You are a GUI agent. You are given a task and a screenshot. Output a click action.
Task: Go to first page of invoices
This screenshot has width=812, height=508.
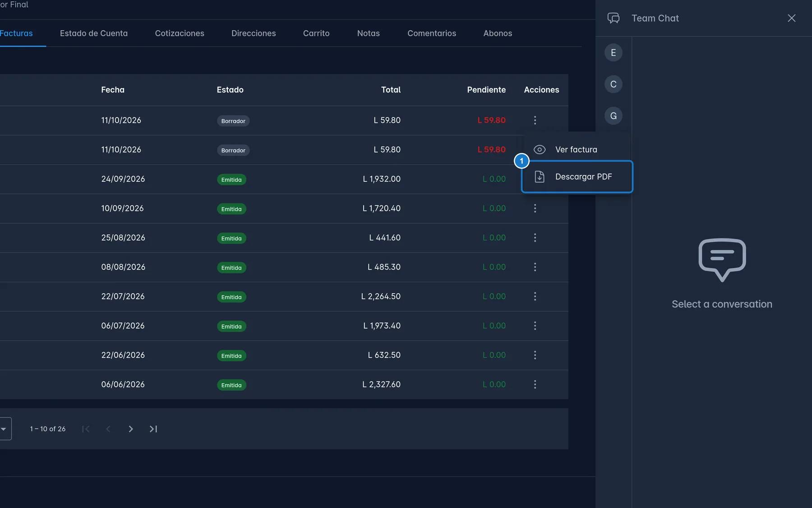[x=86, y=429]
